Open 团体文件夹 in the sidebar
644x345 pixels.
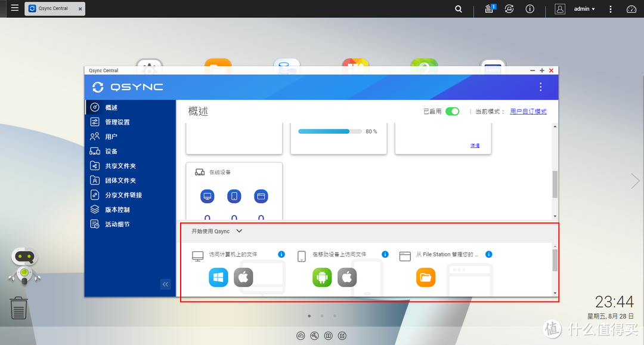(x=130, y=180)
